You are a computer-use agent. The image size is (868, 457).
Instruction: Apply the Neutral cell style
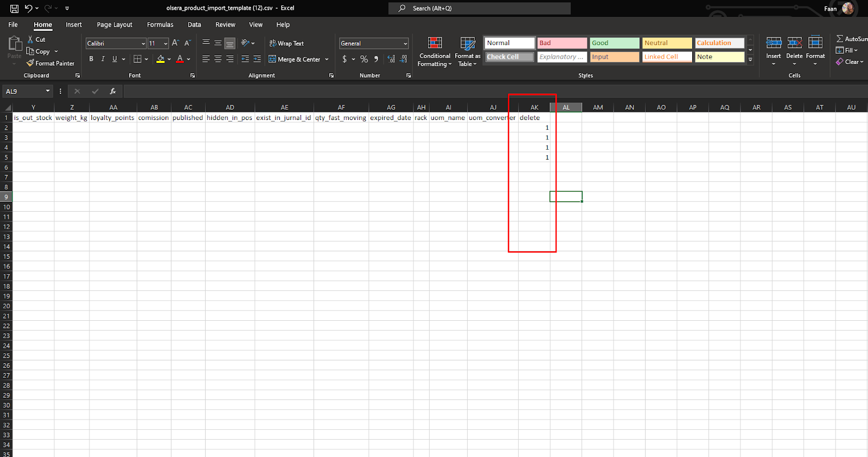tap(667, 43)
